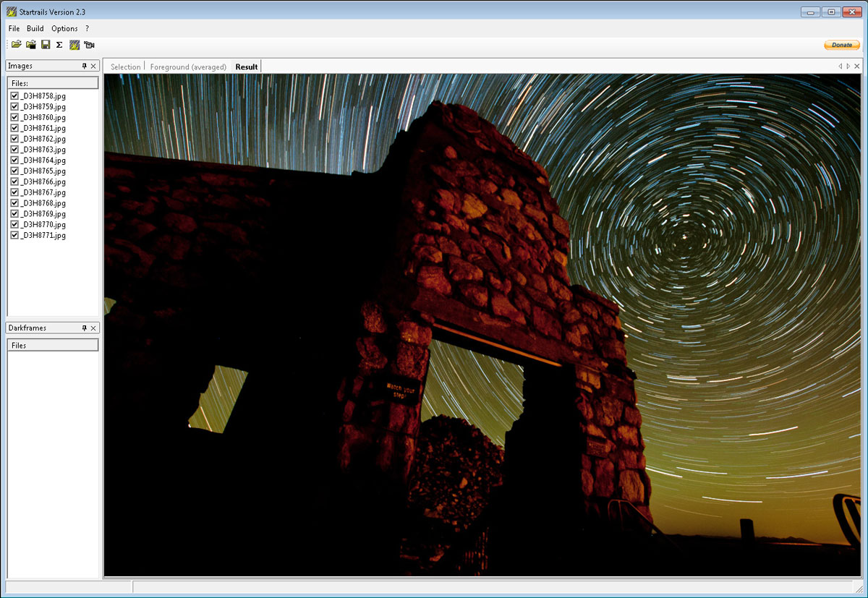This screenshot has width=868, height=598.
Task: Click the Startrails app icon in title bar
Action: pos(12,12)
